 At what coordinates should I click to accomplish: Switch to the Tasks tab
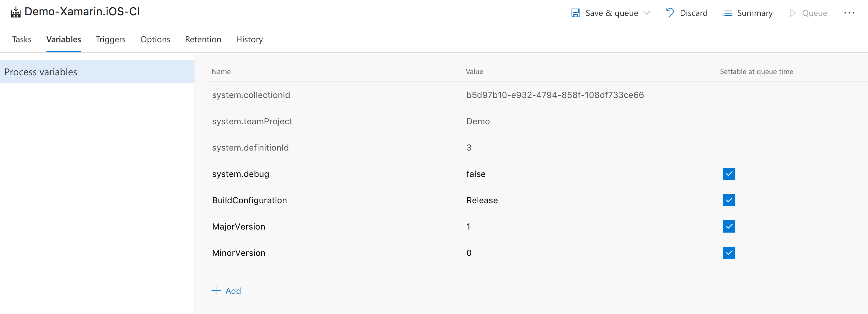[x=22, y=39]
